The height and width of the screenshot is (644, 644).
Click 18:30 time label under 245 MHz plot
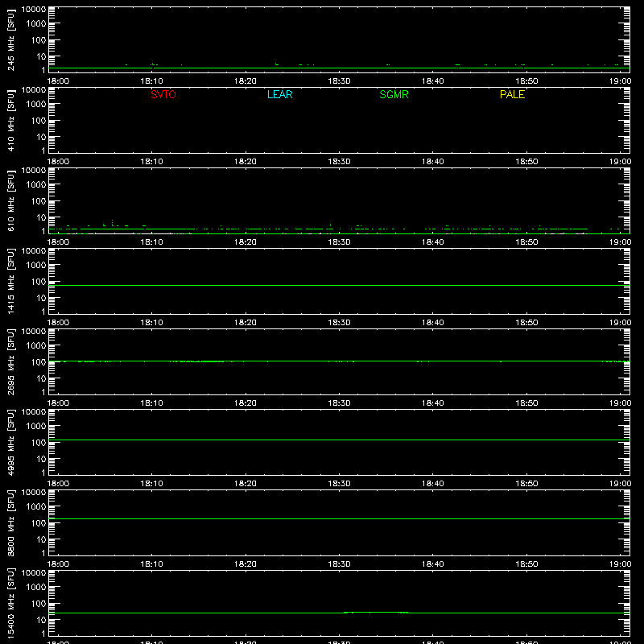tap(339, 81)
